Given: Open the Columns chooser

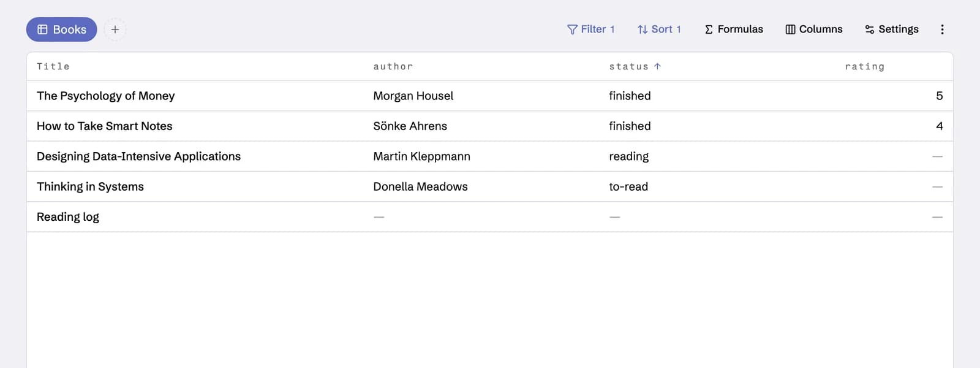Looking at the screenshot, I should [x=814, y=29].
